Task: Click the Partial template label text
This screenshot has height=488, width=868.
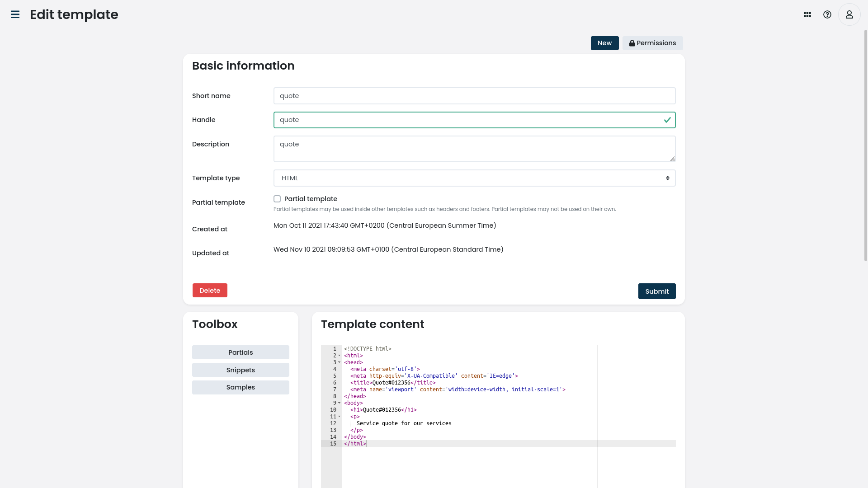Action: pos(311,199)
